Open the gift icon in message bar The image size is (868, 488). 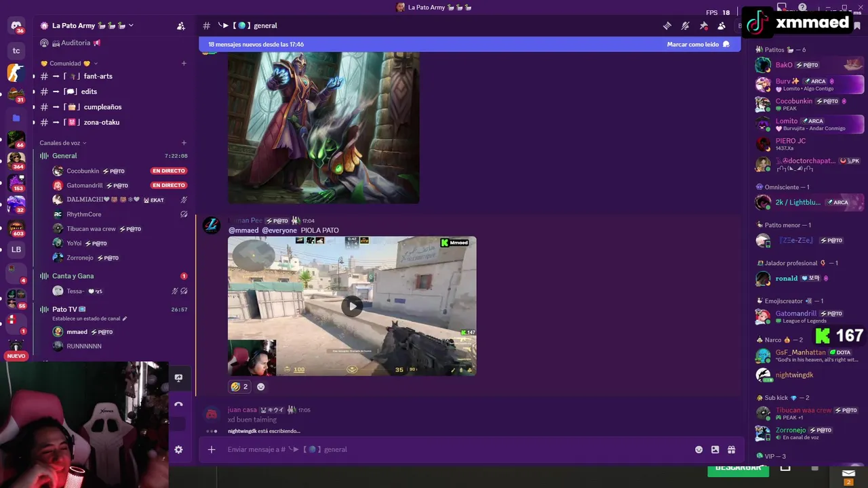731,449
